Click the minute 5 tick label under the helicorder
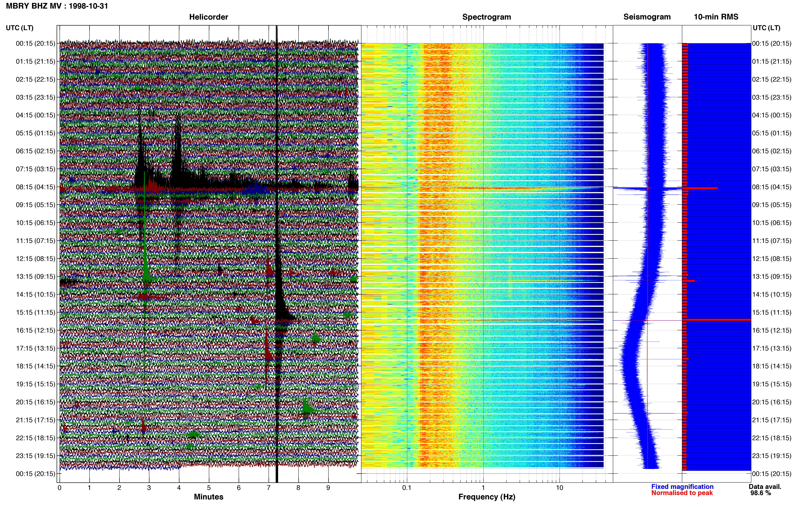Image resolution: width=812 pixels, height=508 pixels. pyautogui.click(x=209, y=488)
